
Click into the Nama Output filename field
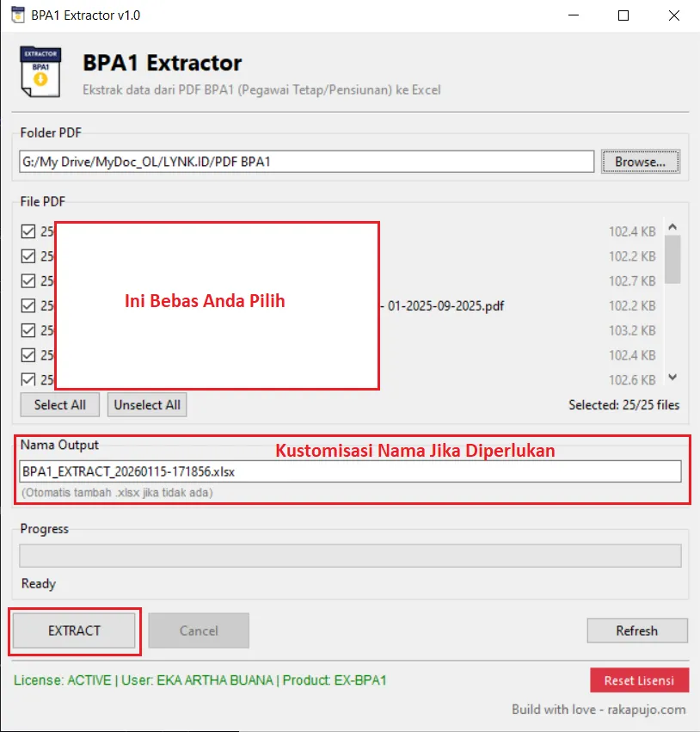pyautogui.click(x=349, y=471)
